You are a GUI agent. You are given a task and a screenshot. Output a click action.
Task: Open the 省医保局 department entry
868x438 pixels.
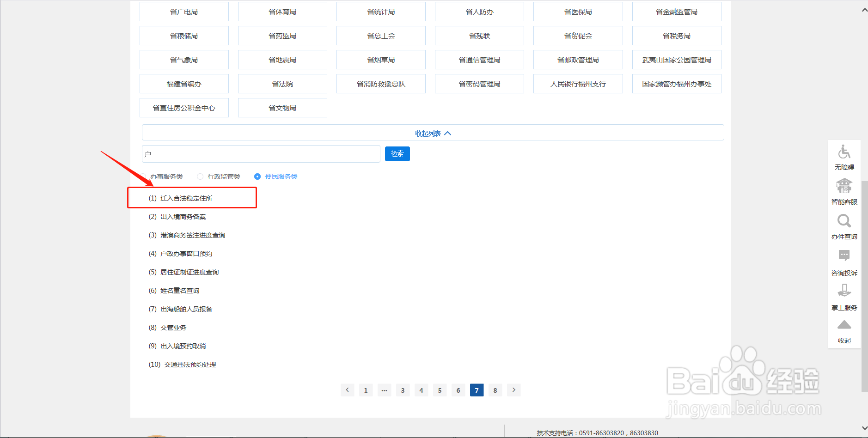coord(578,11)
